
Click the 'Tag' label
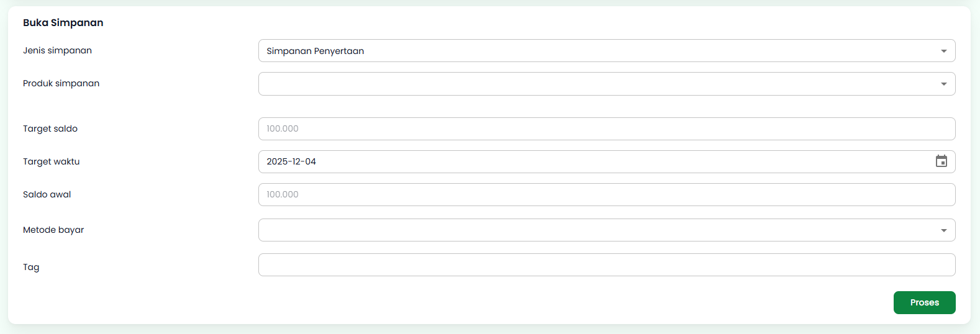point(31,267)
